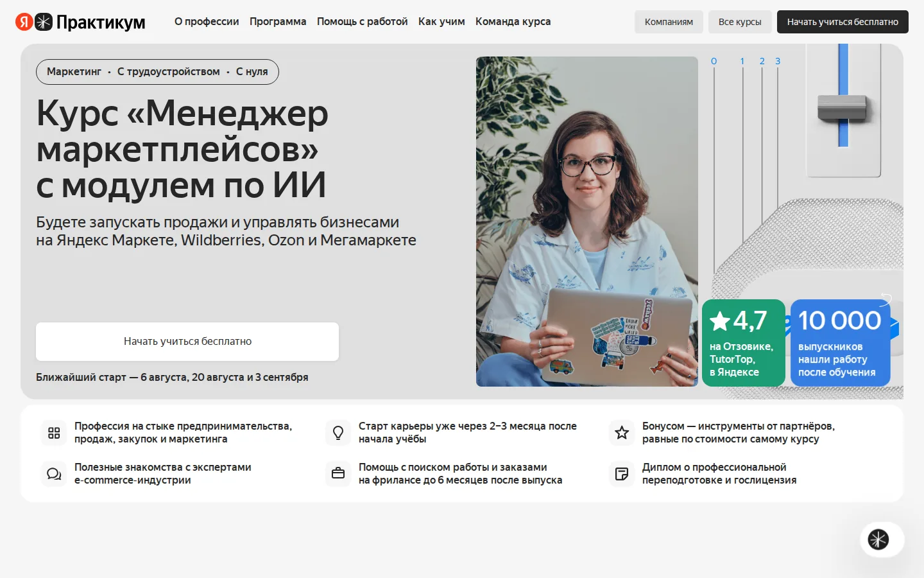Click the scale mark '3' above slider lines
Screen dimensions: 924x578
[778, 61]
